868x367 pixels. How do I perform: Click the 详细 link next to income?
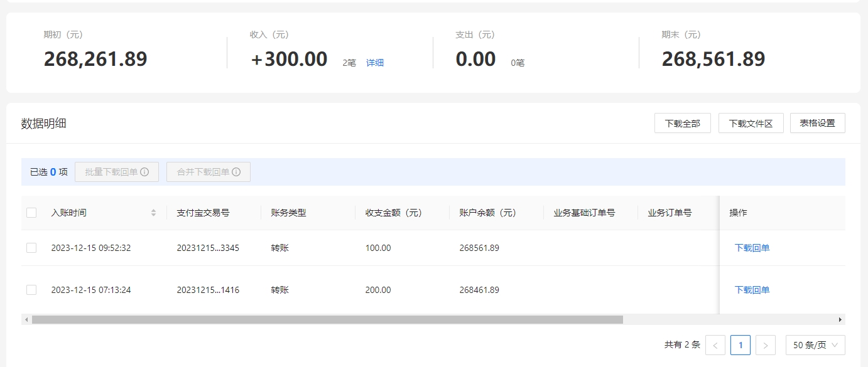375,63
